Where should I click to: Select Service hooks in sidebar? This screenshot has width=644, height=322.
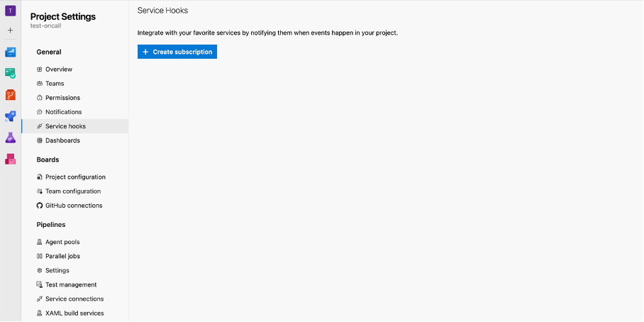[x=65, y=126]
